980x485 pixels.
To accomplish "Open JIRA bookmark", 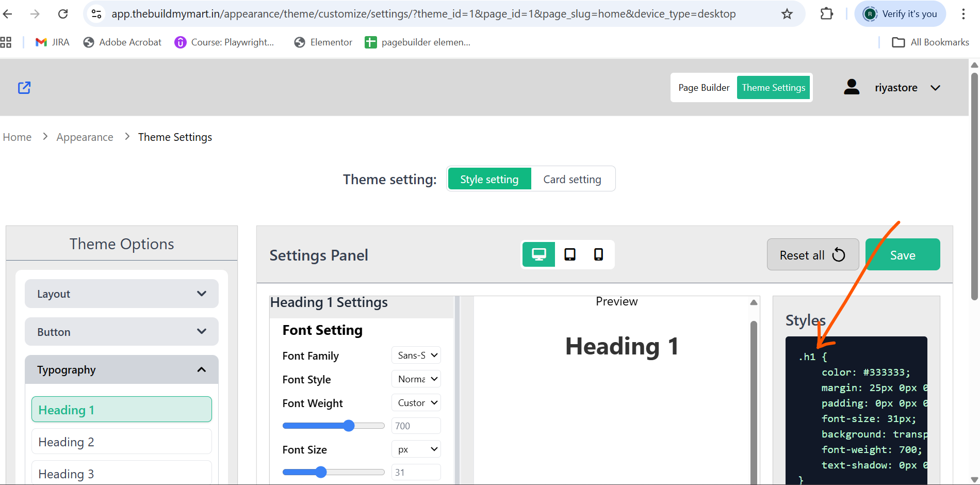I will tap(53, 42).
